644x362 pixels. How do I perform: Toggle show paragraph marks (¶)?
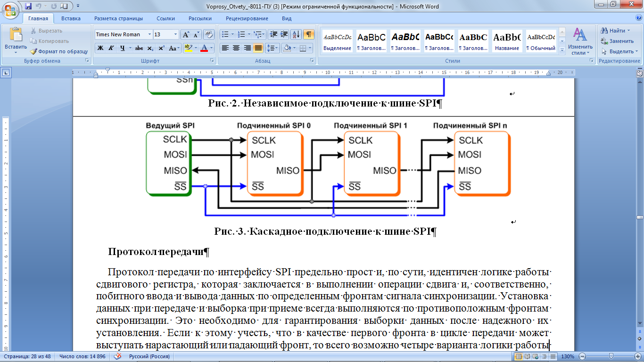click(309, 34)
